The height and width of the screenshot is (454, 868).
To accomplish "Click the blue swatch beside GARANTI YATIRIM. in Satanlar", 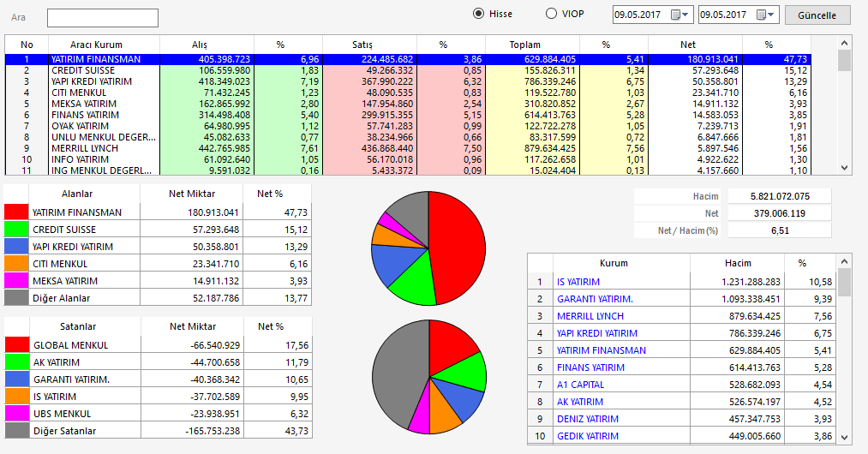I will (16, 379).
